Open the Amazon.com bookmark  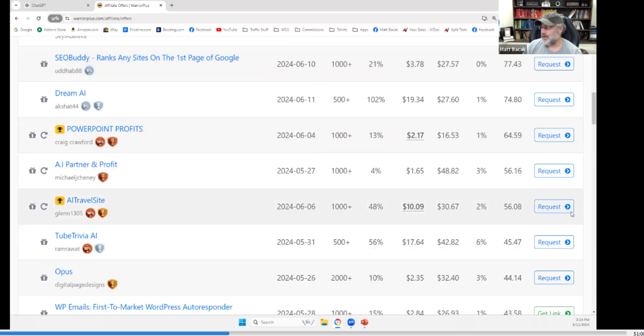point(85,30)
